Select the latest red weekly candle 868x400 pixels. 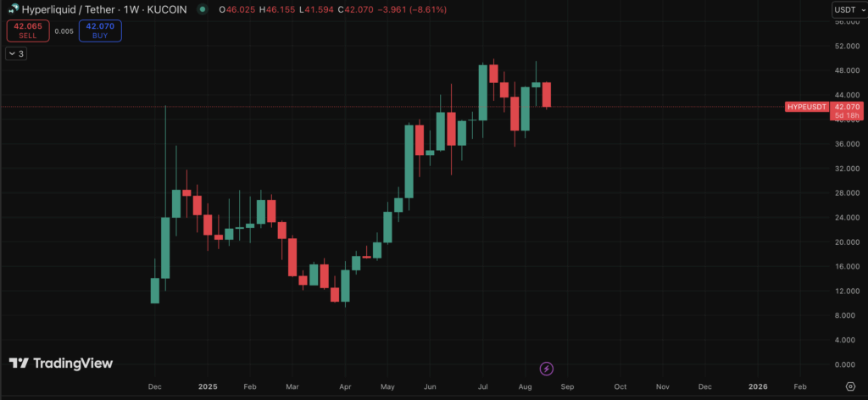point(547,95)
